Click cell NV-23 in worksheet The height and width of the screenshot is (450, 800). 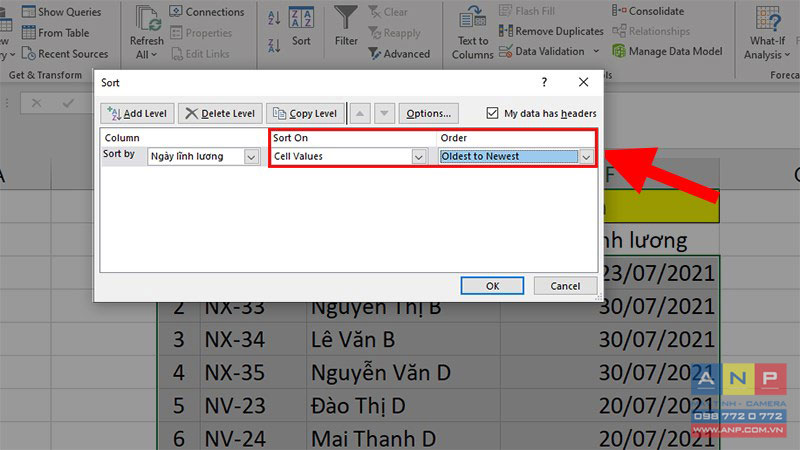pos(253,406)
